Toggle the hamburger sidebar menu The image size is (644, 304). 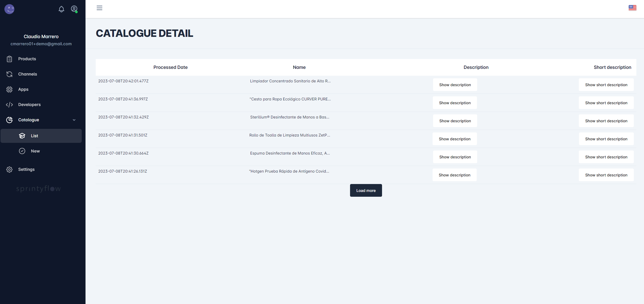tap(100, 8)
